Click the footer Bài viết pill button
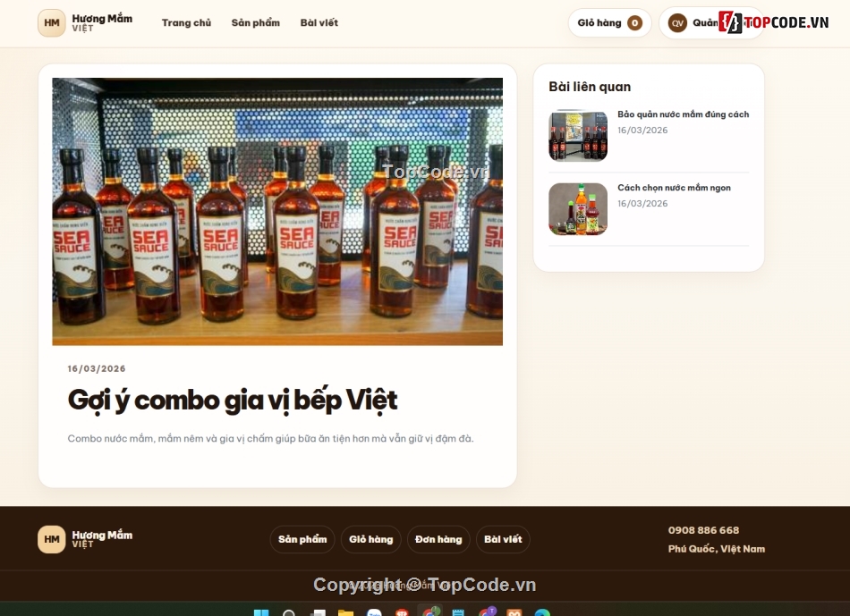The height and width of the screenshot is (616, 850). (503, 539)
